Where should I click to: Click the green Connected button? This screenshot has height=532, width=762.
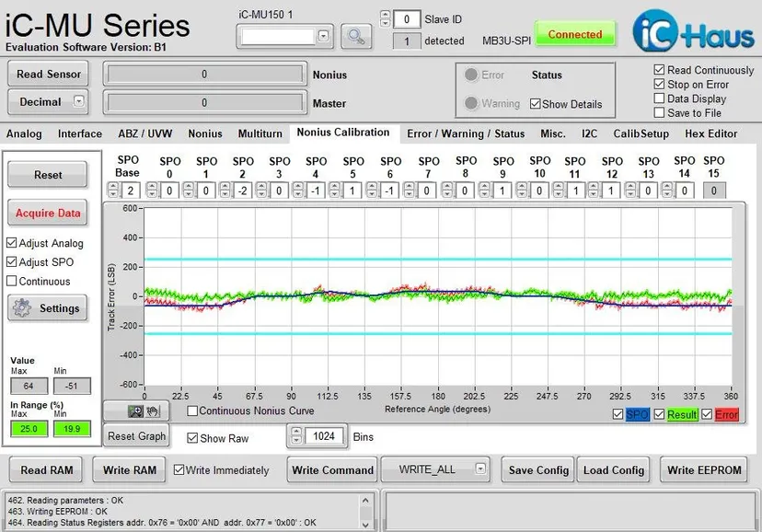click(x=575, y=34)
